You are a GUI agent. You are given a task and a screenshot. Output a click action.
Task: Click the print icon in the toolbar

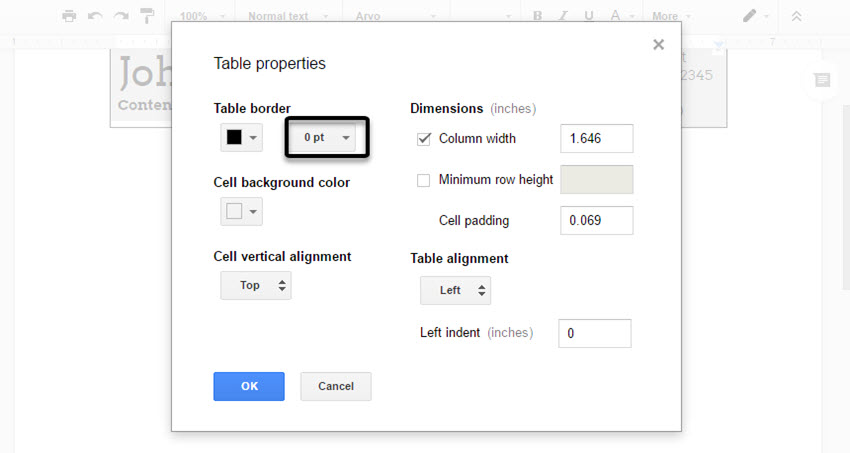point(69,16)
